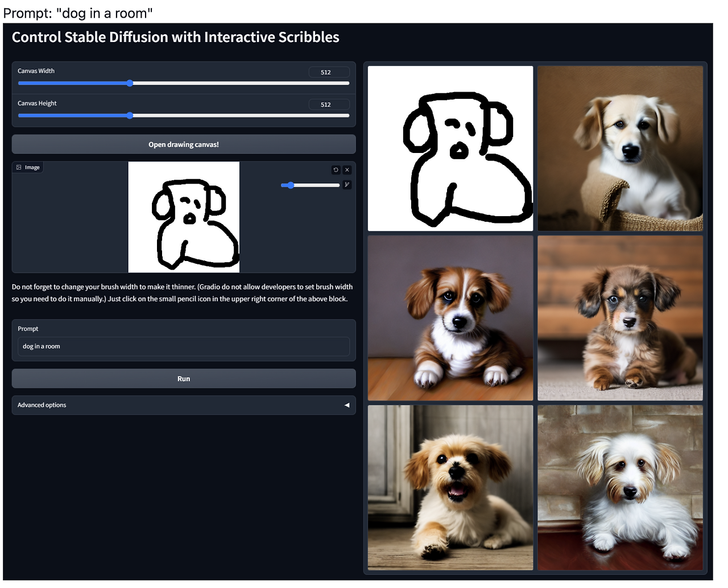Image resolution: width=728 pixels, height=588 pixels.
Task: Click the undo icon on the drawing canvas
Action: pyautogui.click(x=336, y=170)
